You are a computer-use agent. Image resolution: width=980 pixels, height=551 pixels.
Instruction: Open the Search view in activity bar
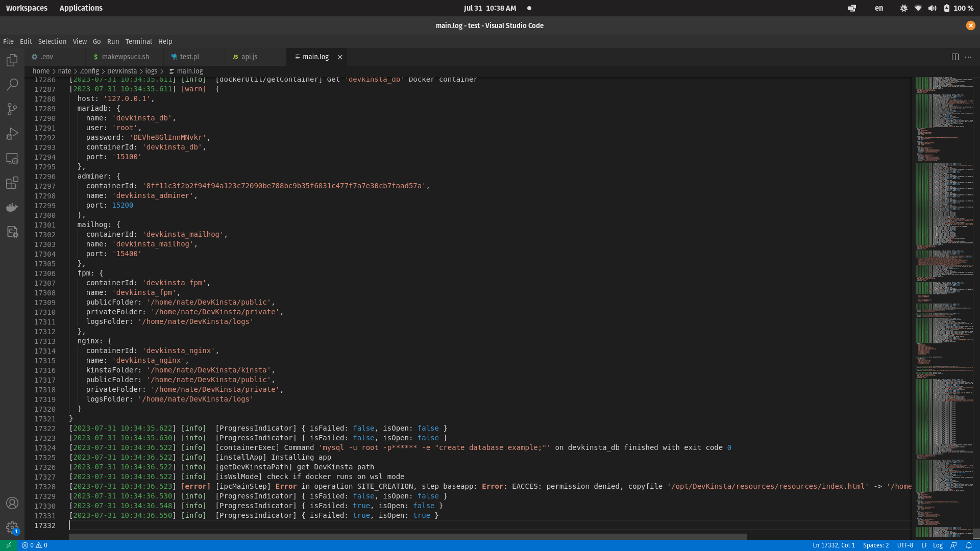click(12, 85)
